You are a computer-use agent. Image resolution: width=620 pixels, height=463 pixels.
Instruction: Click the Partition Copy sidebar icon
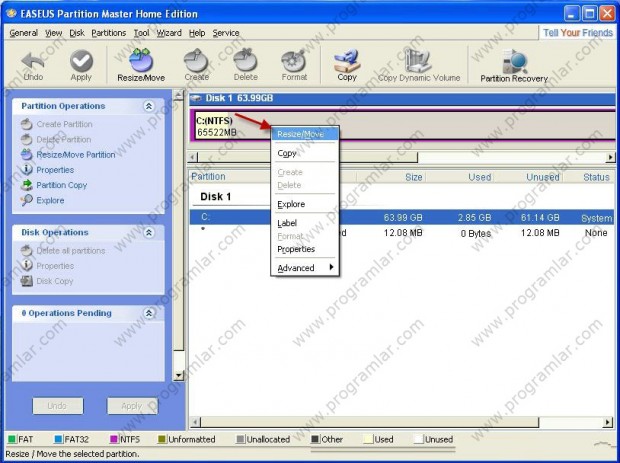[x=26, y=185]
